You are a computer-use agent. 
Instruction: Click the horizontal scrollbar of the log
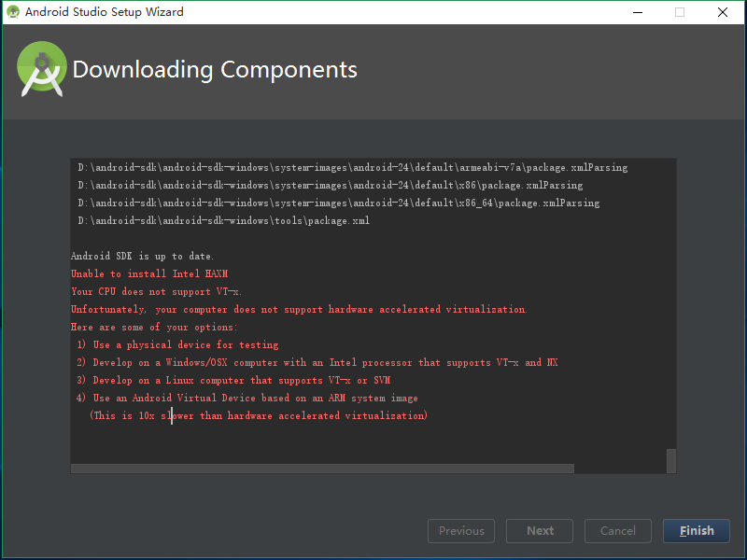click(322, 469)
